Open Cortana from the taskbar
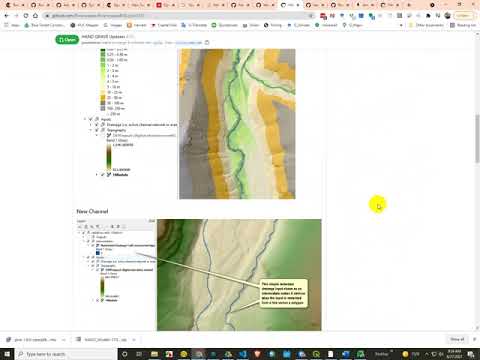This screenshot has width=480, height=360. point(125,354)
